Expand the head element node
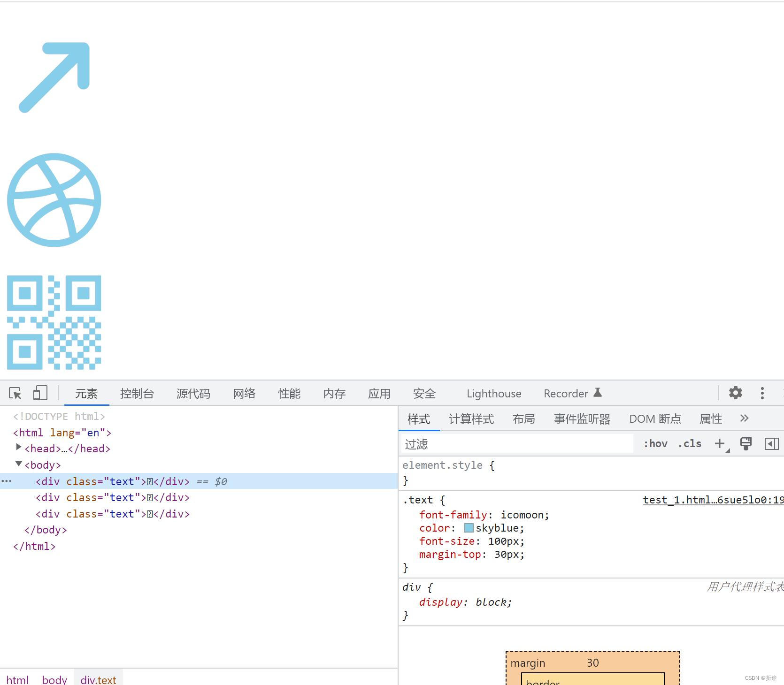The height and width of the screenshot is (685, 784). (x=19, y=447)
